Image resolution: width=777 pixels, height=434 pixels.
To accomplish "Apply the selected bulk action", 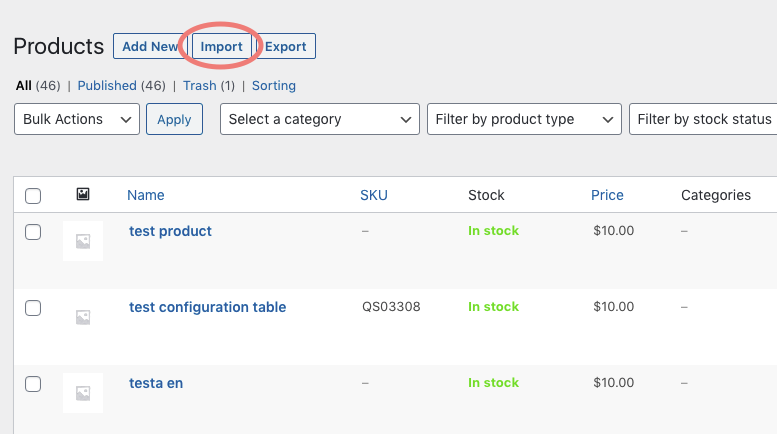I will click(x=174, y=119).
